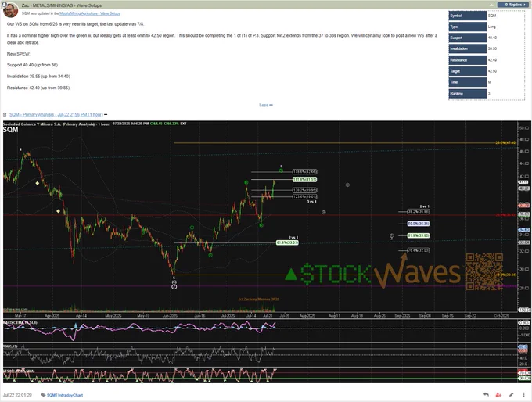Click the Long value in Type row
The image size is (532, 402).
[491, 27]
